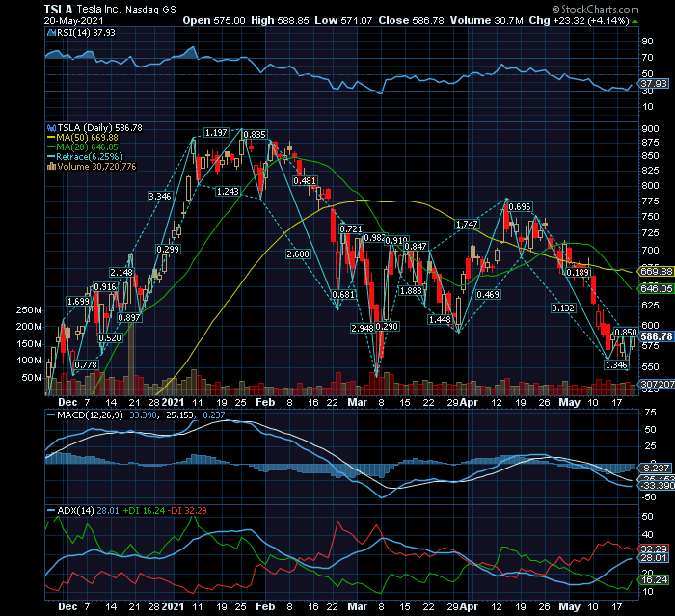Click the MACD(12,26,9) legend label
Viewport: 675px width, 616px height.
coord(90,415)
